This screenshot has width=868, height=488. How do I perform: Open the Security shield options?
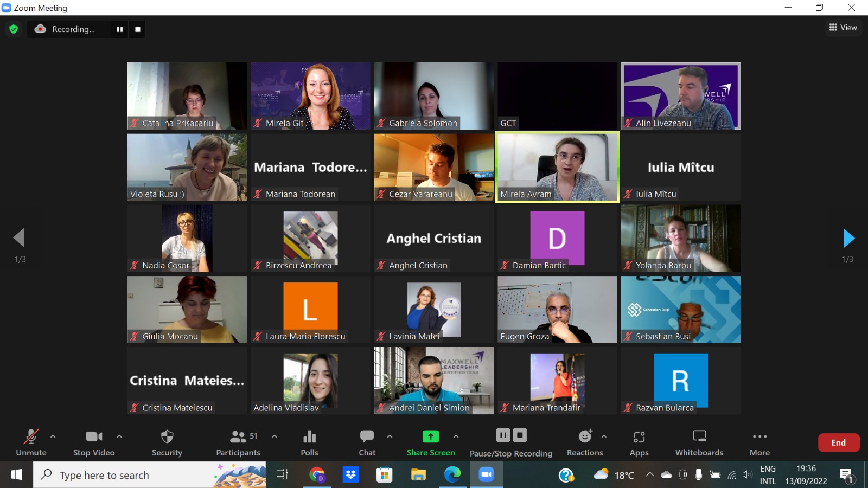[x=167, y=442]
